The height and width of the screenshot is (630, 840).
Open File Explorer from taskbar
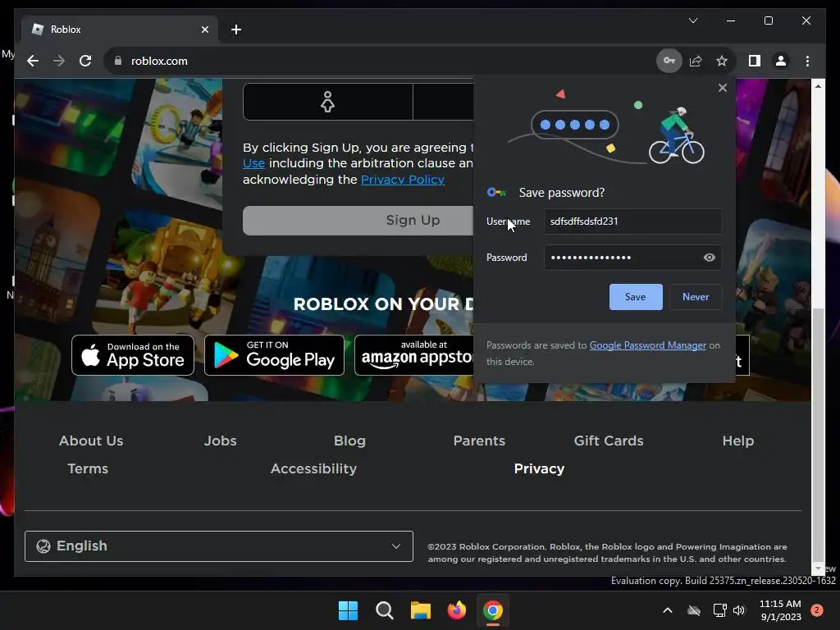click(x=421, y=610)
